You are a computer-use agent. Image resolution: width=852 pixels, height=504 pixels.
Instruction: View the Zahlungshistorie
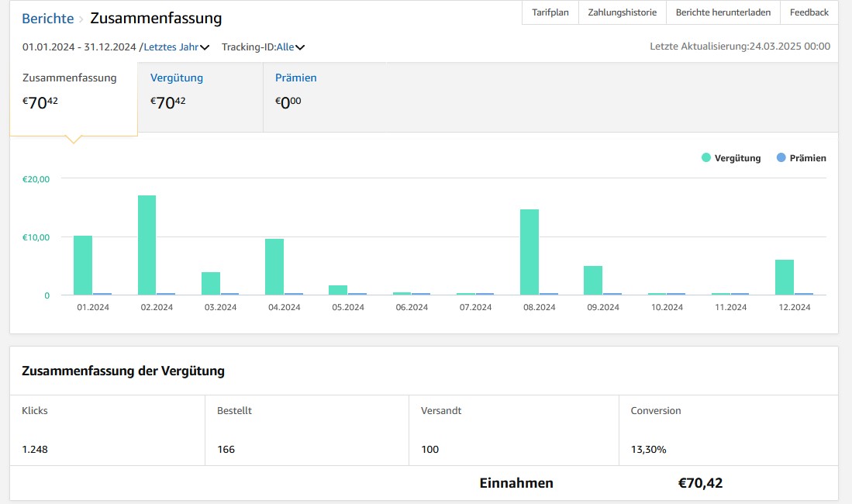621,12
